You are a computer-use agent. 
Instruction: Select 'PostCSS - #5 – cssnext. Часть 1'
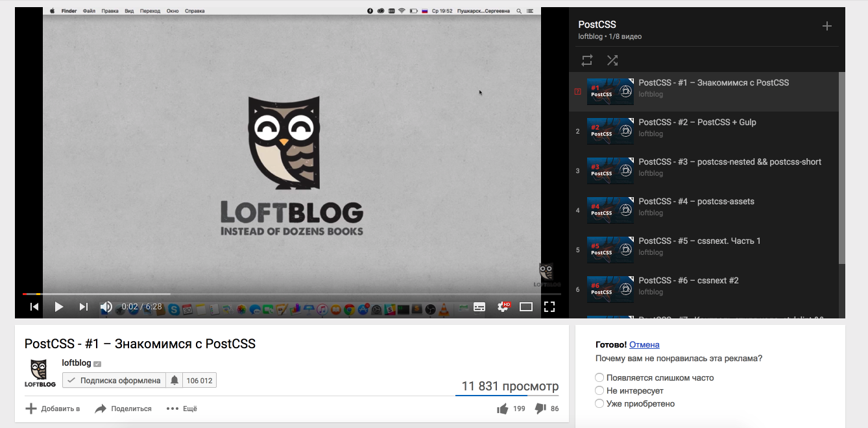699,241
